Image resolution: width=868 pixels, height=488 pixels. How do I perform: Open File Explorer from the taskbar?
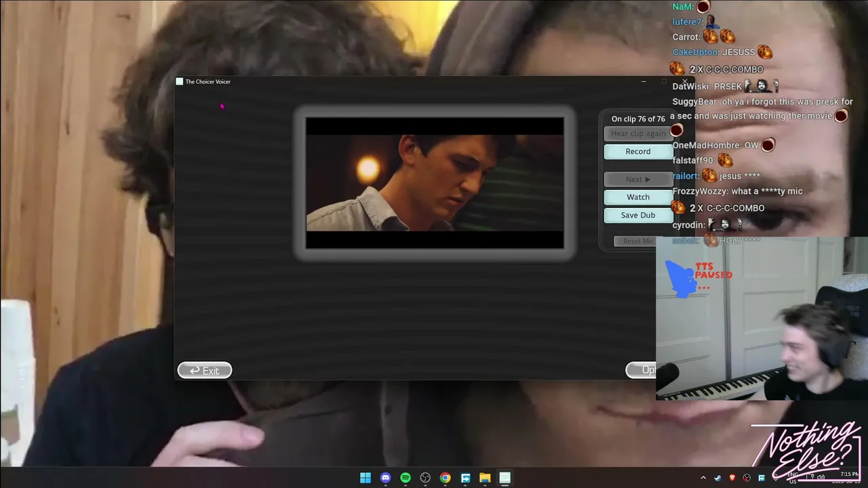485,478
